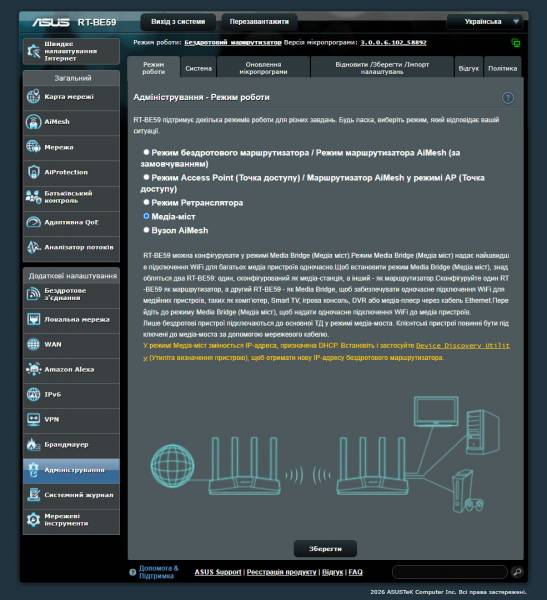The height and width of the screenshot is (600, 547).
Task: Click the Загальний section header
Action: point(72,78)
